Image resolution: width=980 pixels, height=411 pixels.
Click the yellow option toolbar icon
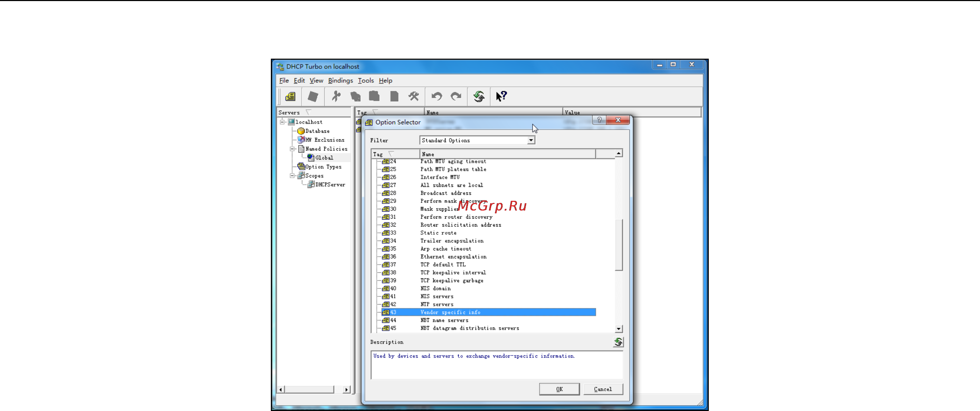pos(290,97)
